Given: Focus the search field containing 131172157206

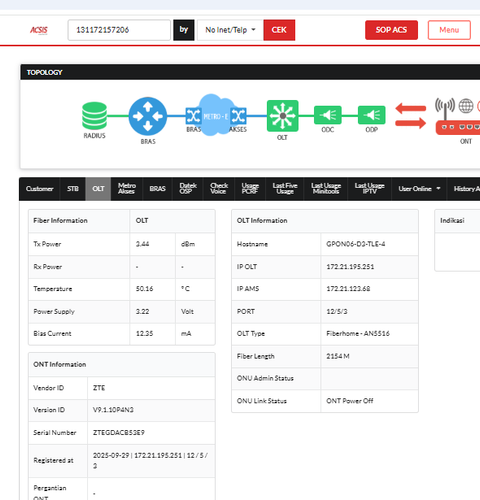Looking at the screenshot, I should pos(119,30).
